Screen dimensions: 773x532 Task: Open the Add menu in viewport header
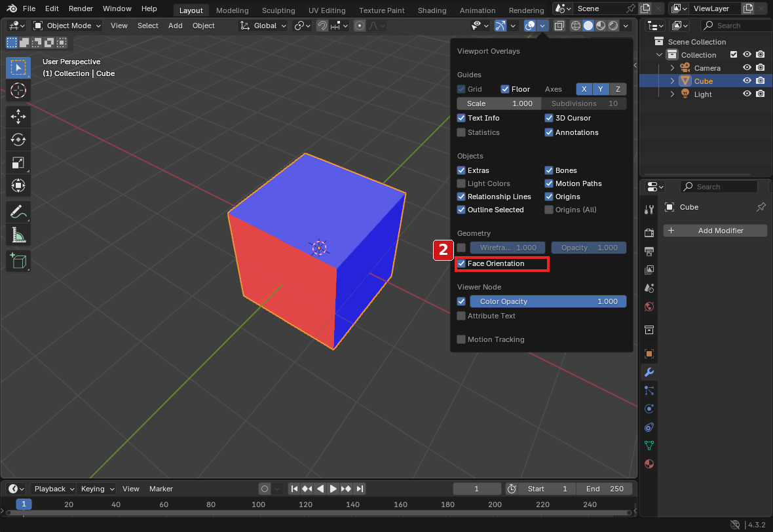176,26
